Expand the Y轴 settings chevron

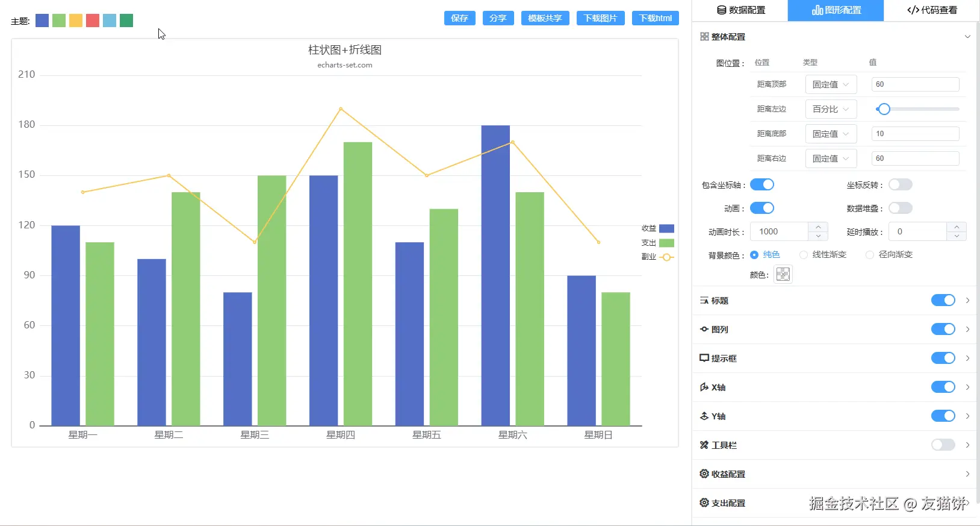967,416
